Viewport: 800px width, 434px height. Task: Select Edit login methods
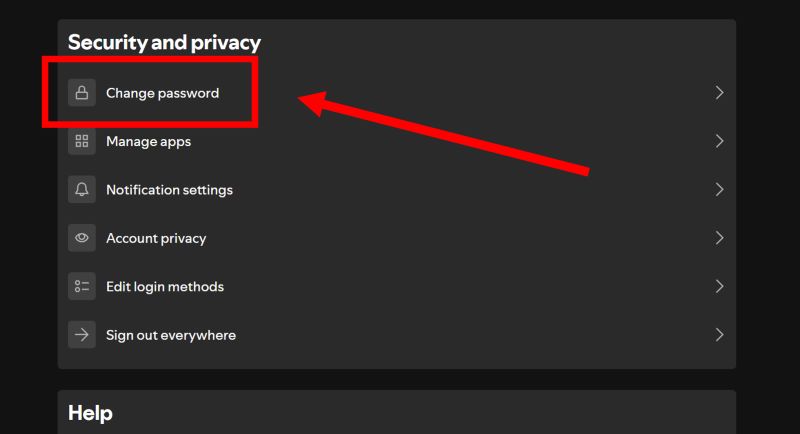(165, 287)
